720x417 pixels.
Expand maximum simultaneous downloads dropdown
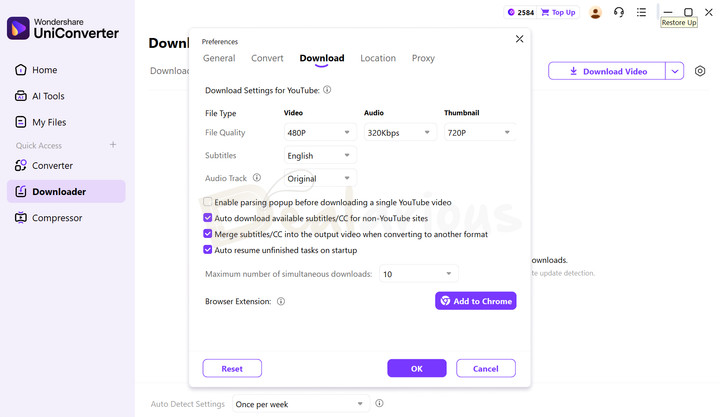click(418, 274)
